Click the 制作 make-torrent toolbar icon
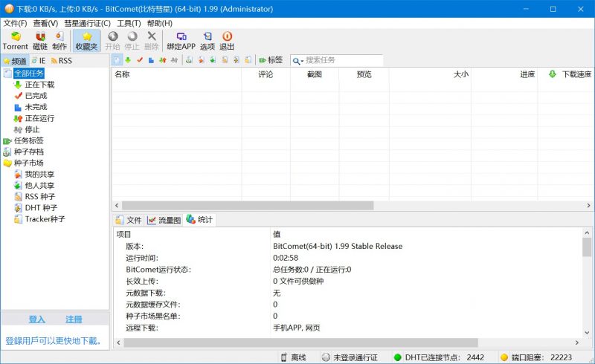595x364 pixels. pos(59,41)
